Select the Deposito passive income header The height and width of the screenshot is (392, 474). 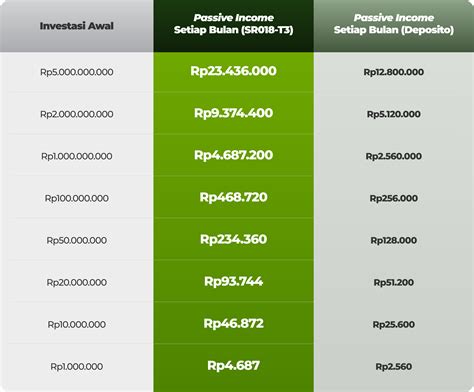coord(394,24)
